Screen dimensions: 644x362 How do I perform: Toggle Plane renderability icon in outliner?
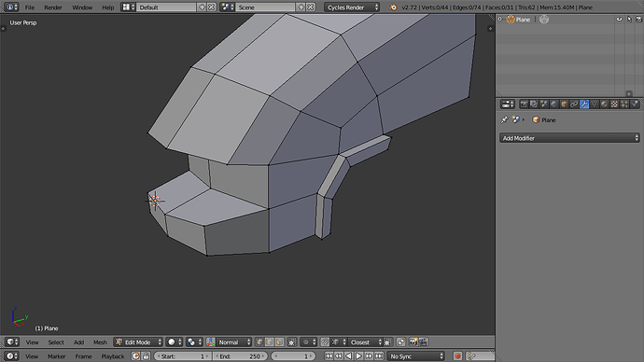(x=638, y=20)
